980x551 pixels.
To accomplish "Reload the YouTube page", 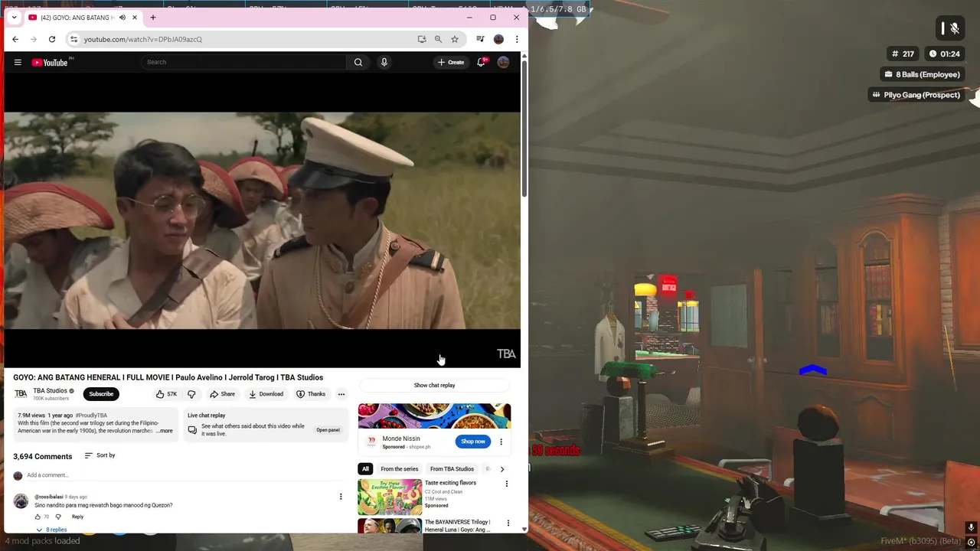I will pos(52,39).
